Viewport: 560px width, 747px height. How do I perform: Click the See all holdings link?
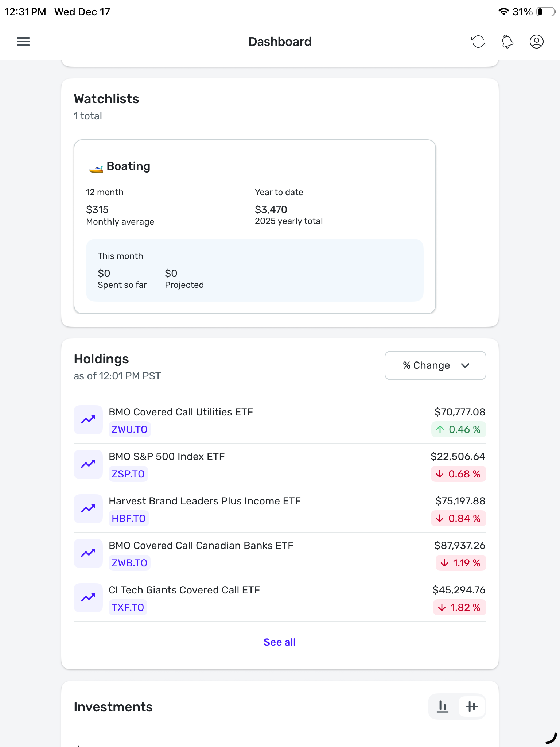point(280,642)
